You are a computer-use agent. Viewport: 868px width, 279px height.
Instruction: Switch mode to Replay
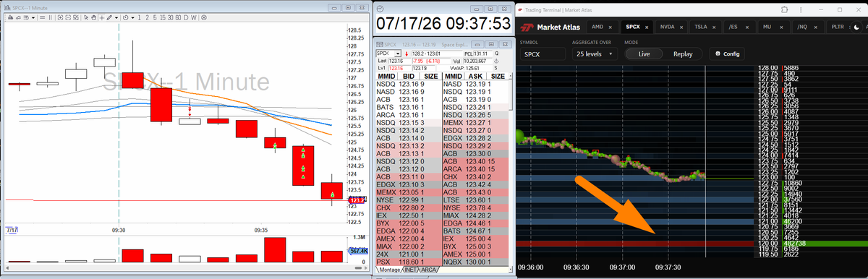pos(683,54)
